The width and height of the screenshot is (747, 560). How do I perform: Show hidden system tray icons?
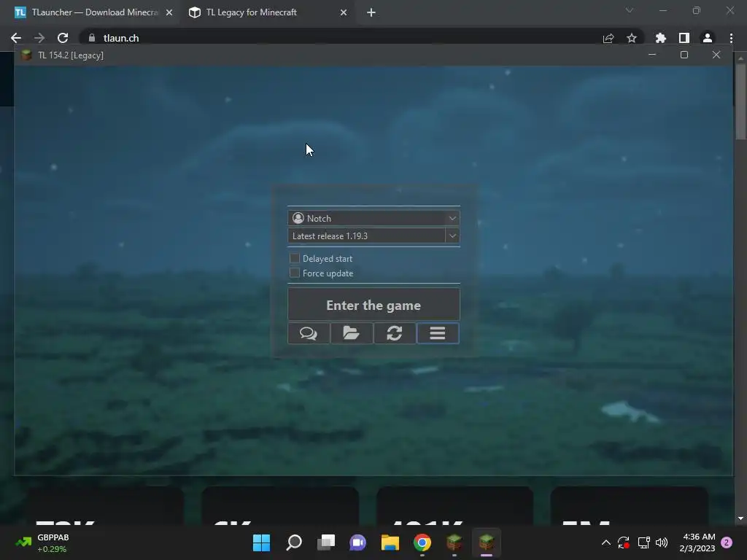(606, 542)
